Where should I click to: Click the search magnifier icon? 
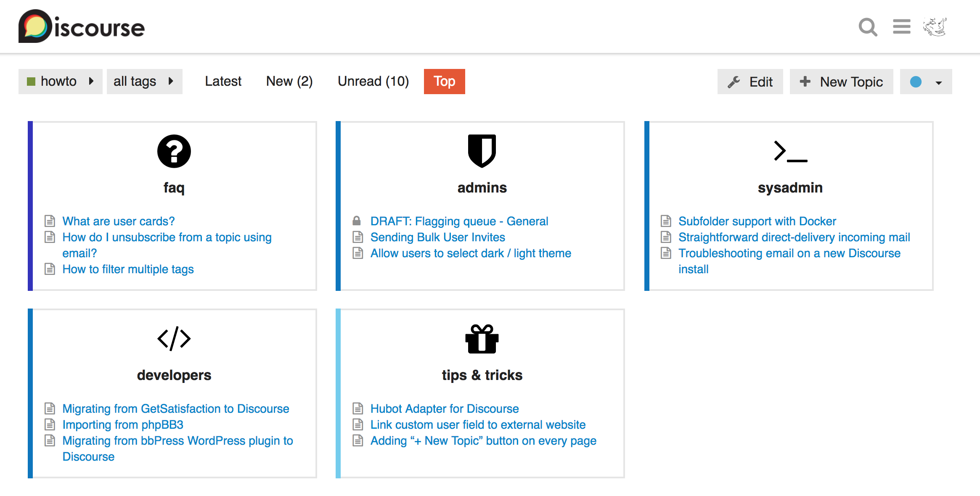(867, 27)
